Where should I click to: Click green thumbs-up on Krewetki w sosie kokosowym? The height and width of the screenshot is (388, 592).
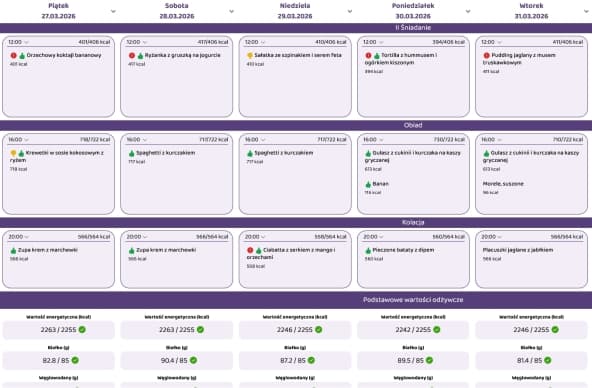pyautogui.click(x=22, y=153)
